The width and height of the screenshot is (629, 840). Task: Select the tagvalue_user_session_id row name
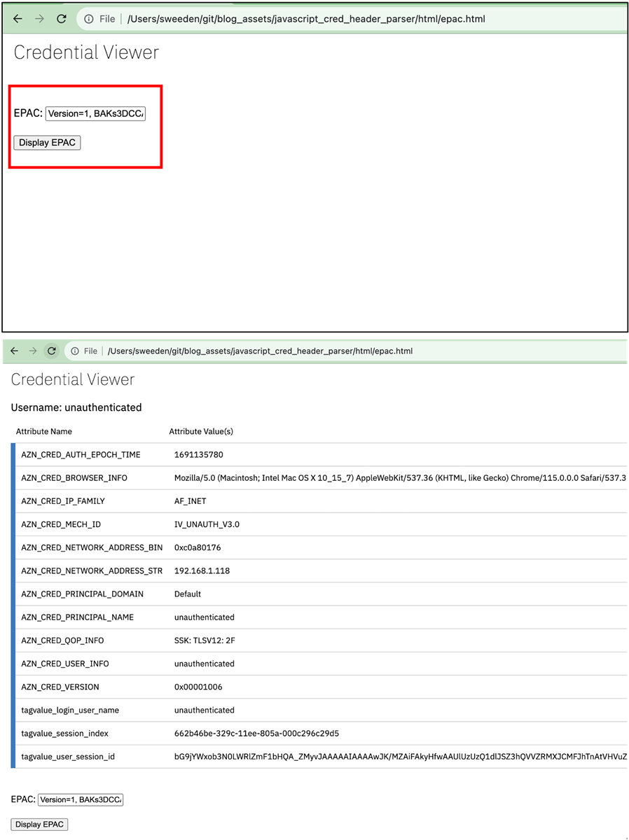point(68,756)
